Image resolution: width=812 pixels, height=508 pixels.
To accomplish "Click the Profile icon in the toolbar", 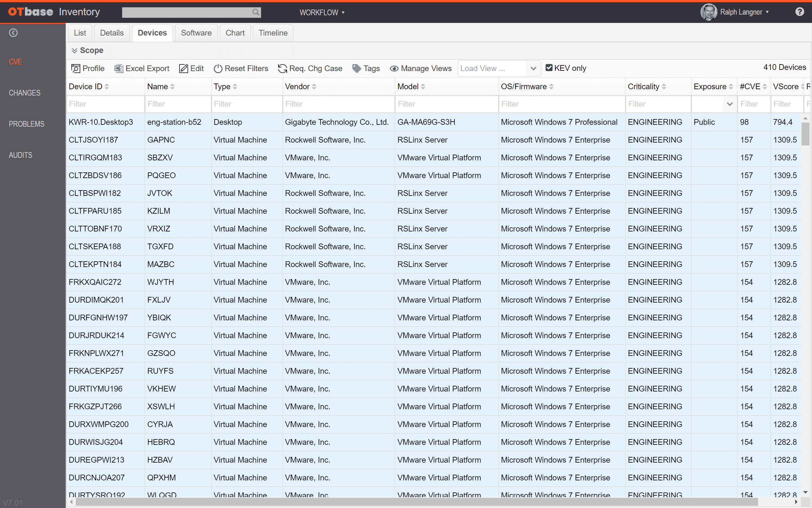I will point(75,69).
